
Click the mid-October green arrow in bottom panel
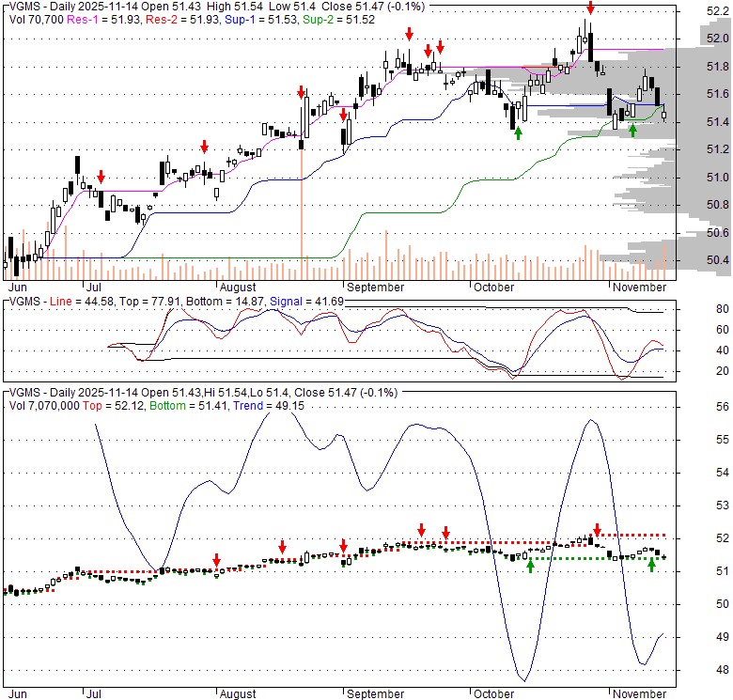pos(530,565)
